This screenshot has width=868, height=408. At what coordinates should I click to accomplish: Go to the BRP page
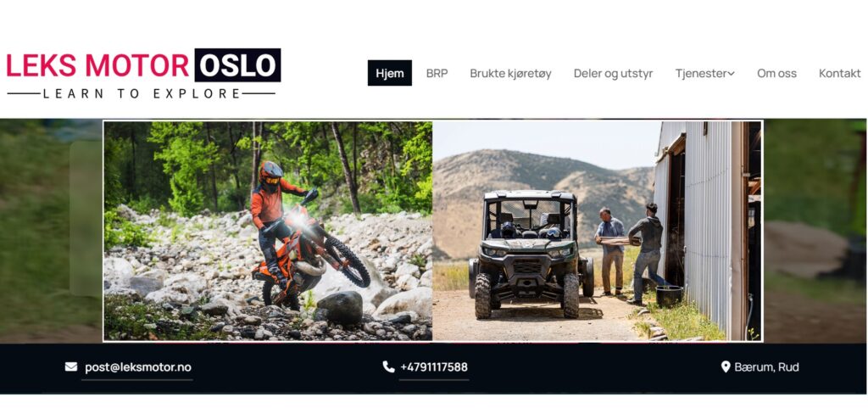pyautogui.click(x=437, y=73)
